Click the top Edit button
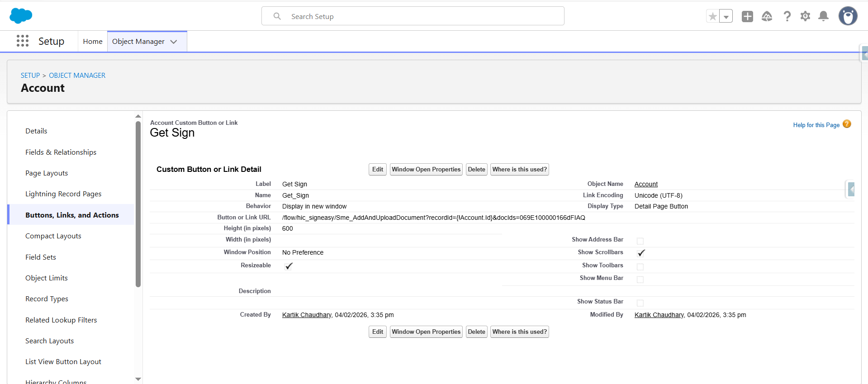The width and height of the screenshot is (868, 384). coord(377,170)
